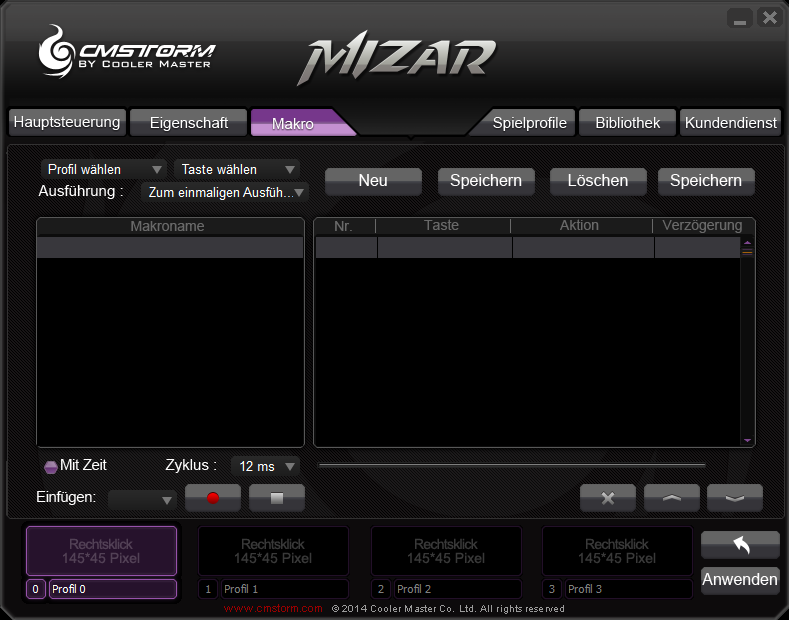Click the profile number 3 box
The width and height of the screenshot is (789, 620).
pos(552,589)
